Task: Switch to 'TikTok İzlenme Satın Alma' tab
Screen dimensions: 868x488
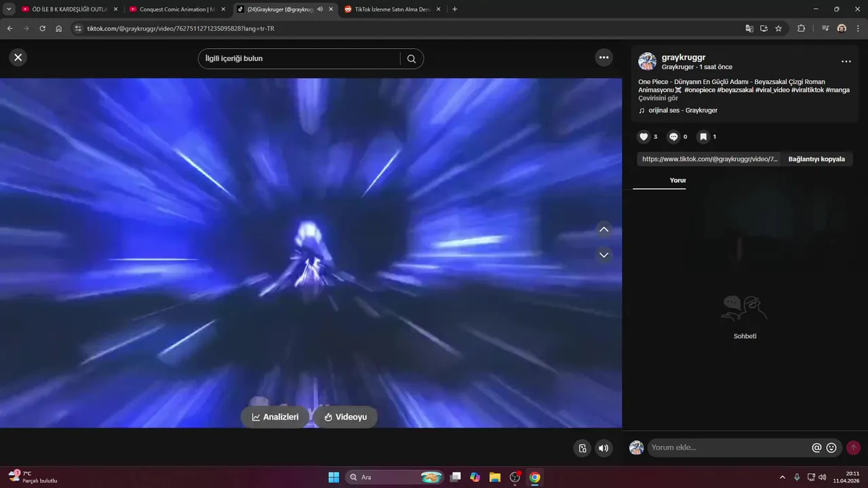Action: (x=392, y=9)
